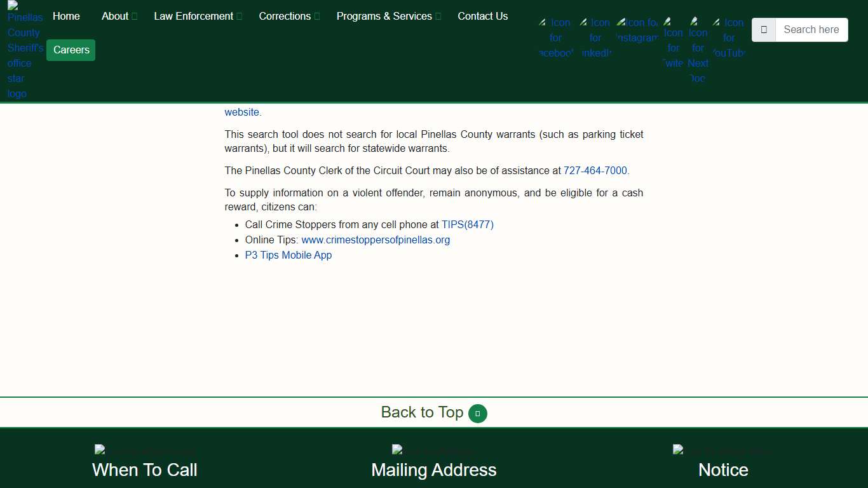
Task: Open the YouTube icon link
Action: [728, 37]
